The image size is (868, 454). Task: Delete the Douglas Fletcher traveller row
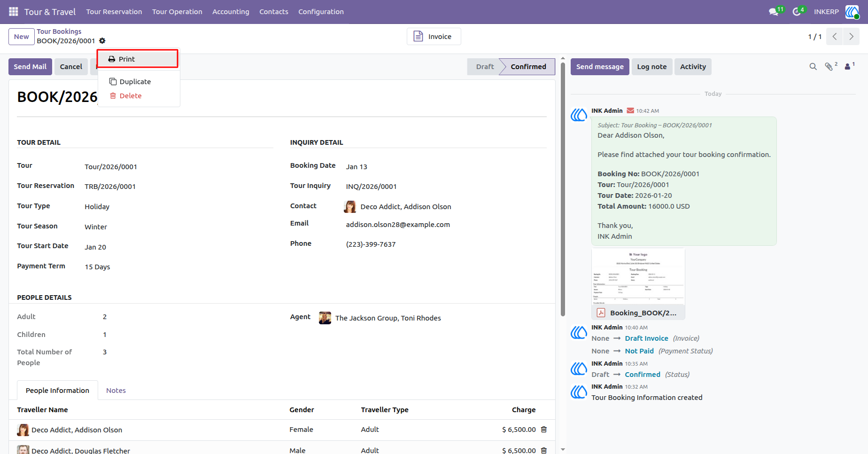click(544, 450)
